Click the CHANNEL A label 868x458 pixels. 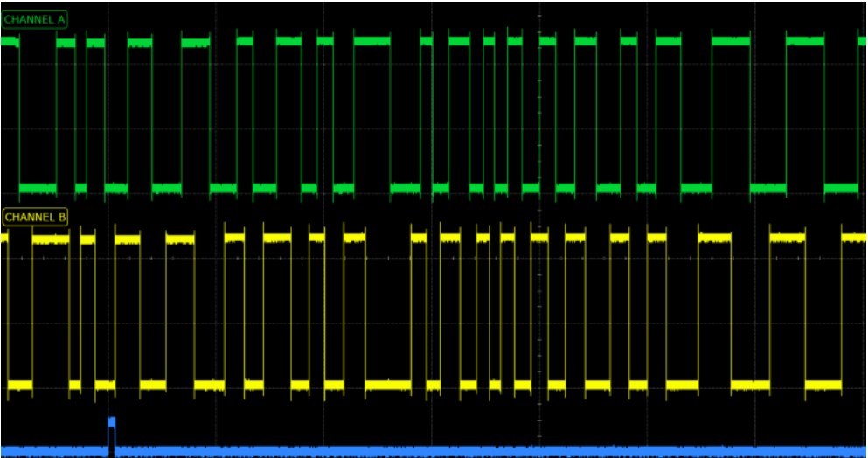(x=35, y=21)
